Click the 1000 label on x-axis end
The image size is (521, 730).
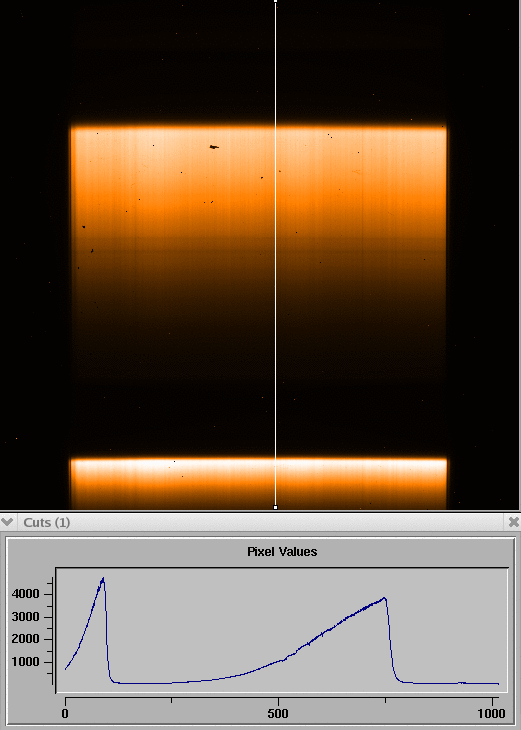point(492,713)
